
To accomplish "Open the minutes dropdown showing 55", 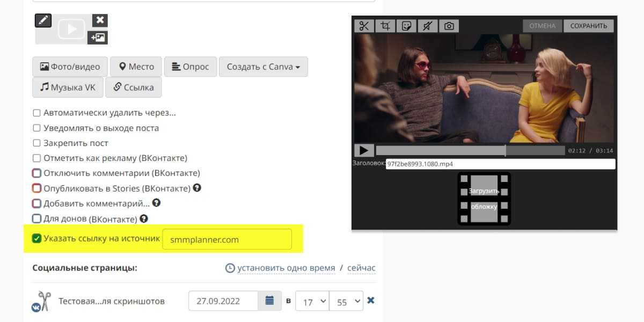I will 346,301.
